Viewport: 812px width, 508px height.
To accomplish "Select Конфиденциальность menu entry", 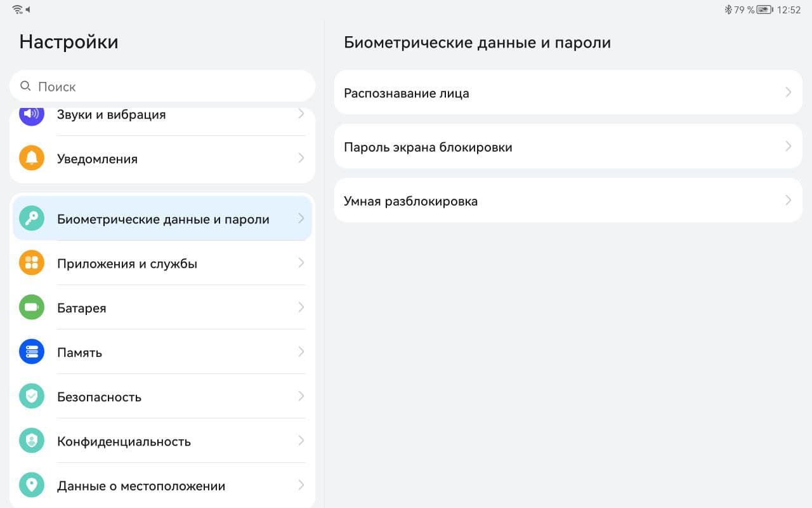I will (124, 441).
